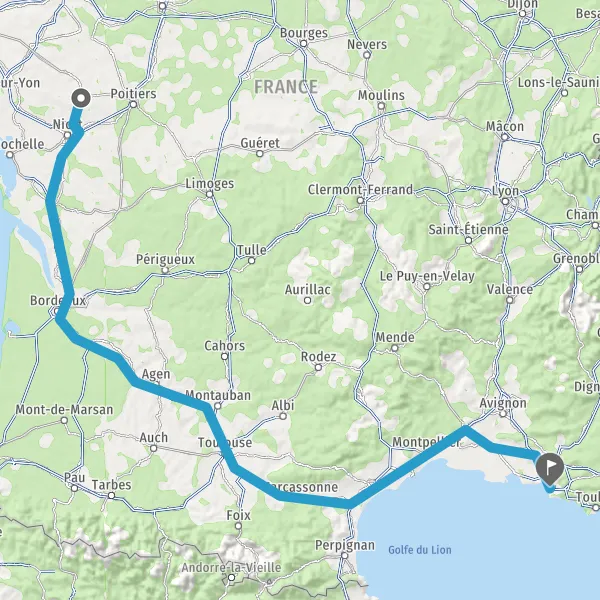Select the Perpignan city marker
This screenshot has width=600, height=600.
coord(344,555)
